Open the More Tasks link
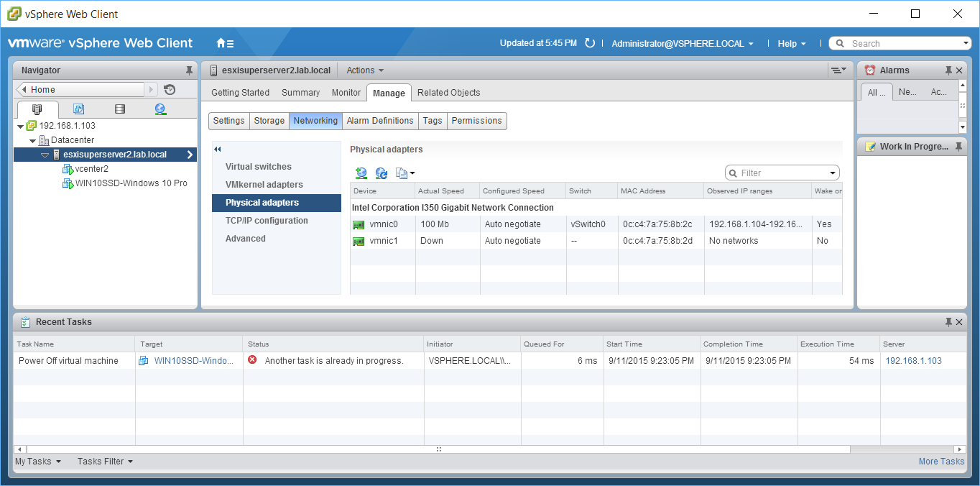The height and width of the screenshot is (486, 980). point(941,462)
